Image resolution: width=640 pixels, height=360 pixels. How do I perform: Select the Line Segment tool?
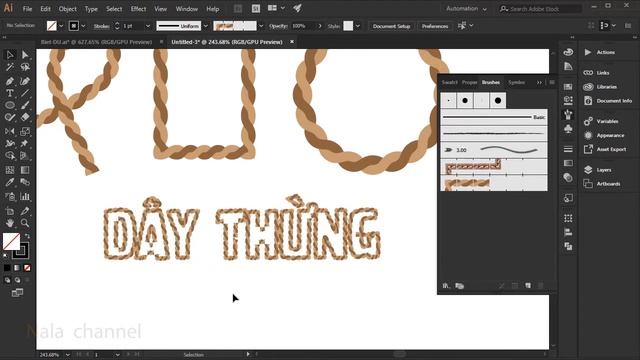point(25,93)
